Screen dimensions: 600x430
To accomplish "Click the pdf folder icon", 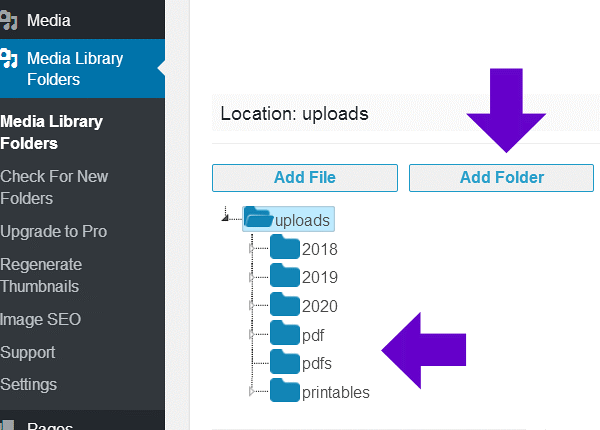I will point(285,334).
